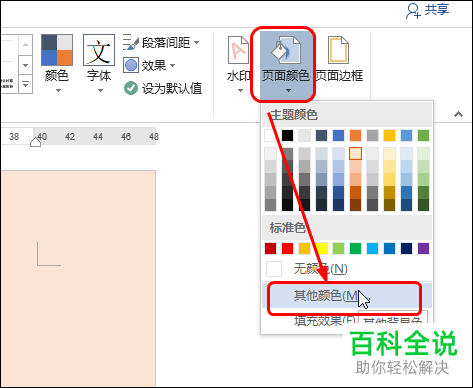Click 设为默认值 set as default
The image size is (473, 388).
[163, 88]
